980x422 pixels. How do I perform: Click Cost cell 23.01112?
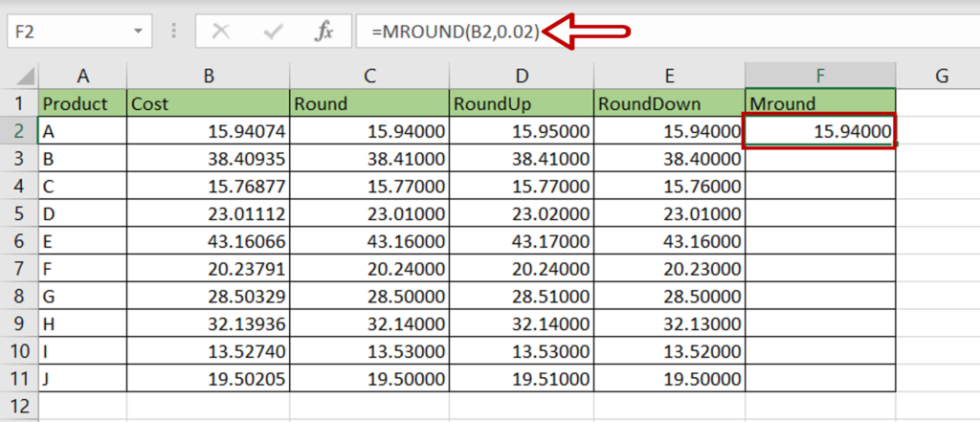tap(208, 213)
